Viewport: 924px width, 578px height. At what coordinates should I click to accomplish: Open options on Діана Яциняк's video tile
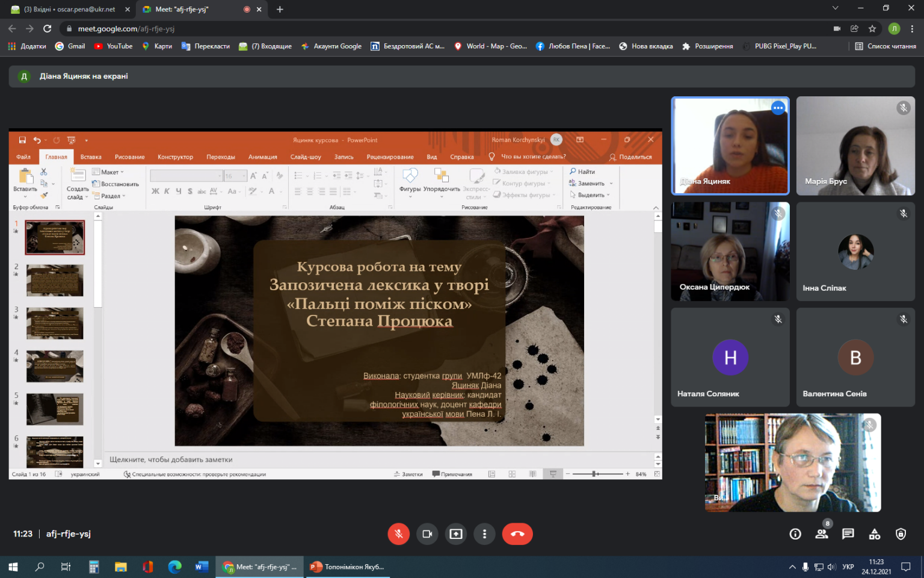[778, 108]
